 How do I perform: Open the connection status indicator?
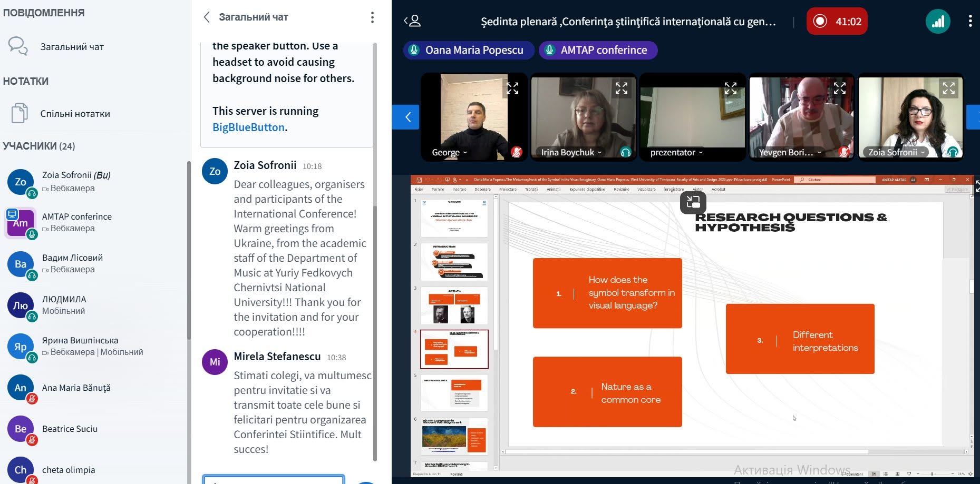pyautogui.click(x=938, y=22)
